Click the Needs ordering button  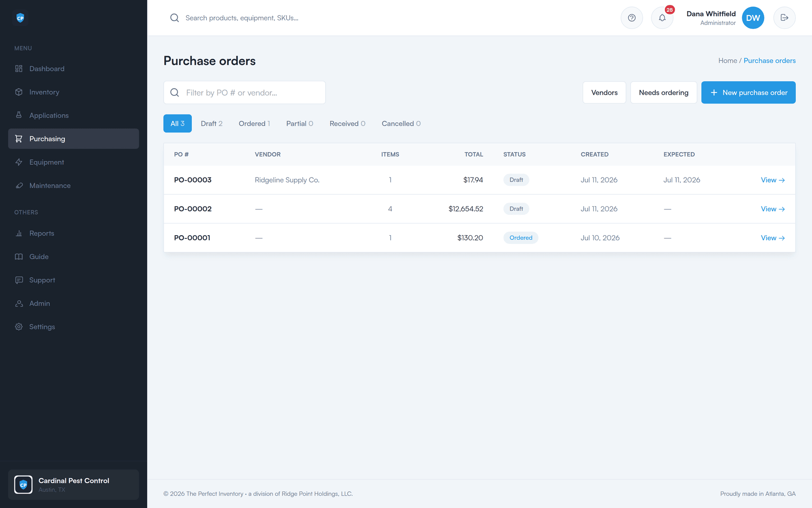tap(664, 93)
